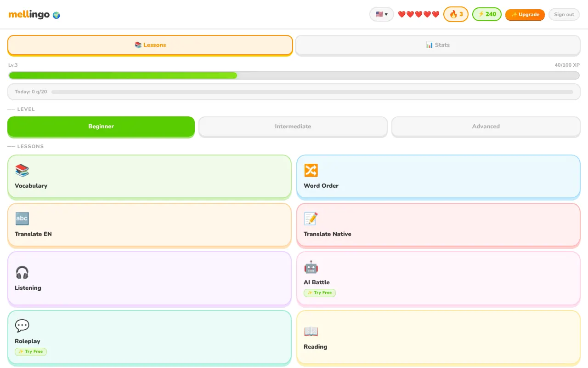Viewport: 588px width, 368px height.
Task: Click the headphones icon on Listening card
Action: (x=22, y=272)
